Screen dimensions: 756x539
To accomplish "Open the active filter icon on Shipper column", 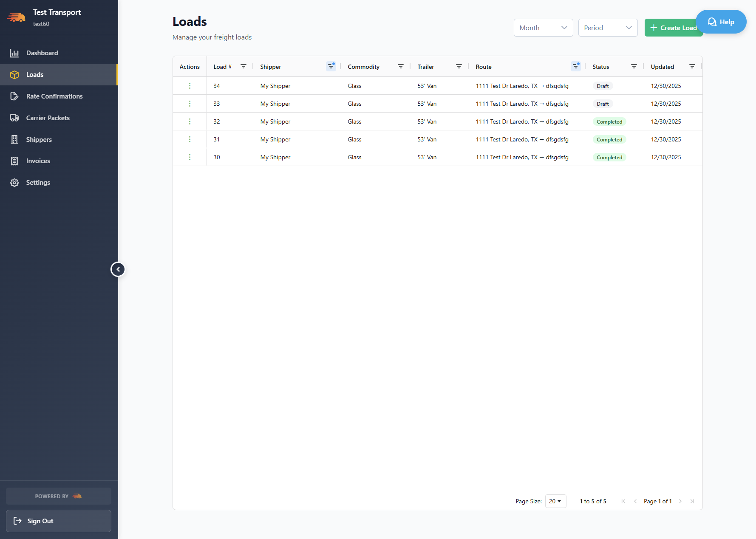I will pyautogui.click(x=331, y=66).
